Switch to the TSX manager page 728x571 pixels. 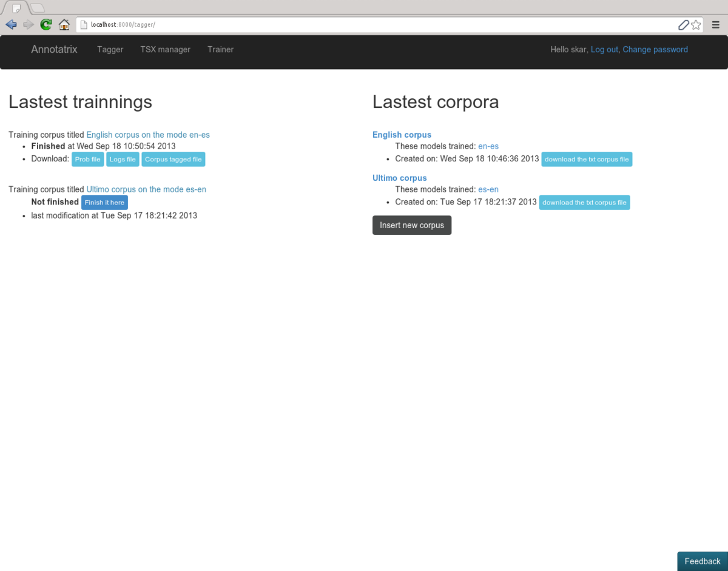pyautogui.click(x=165, y=49)
